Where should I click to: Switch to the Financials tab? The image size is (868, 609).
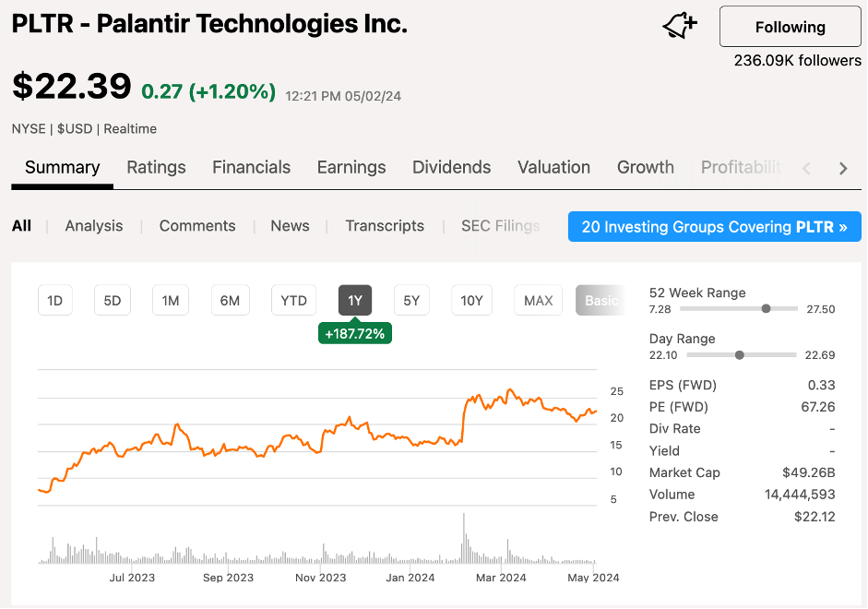[x=251, y=167]
